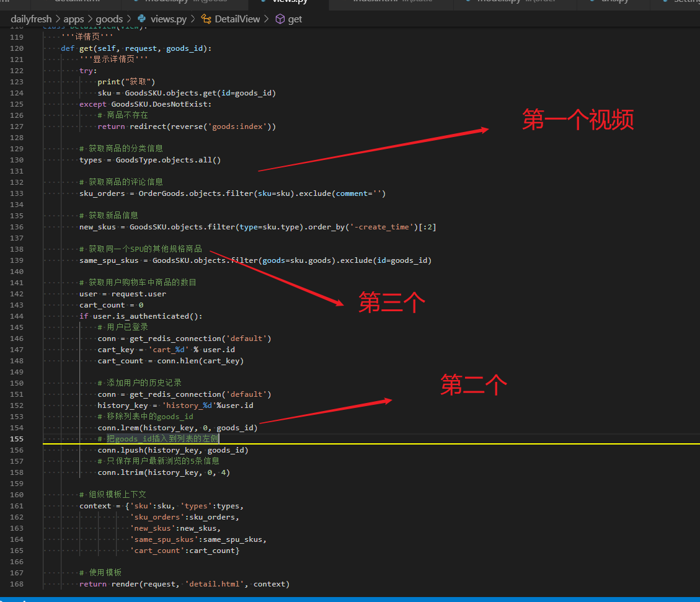Select line number 168 in the gutter
This screenshot has height=602, width=700.
(x=17, y=584)
